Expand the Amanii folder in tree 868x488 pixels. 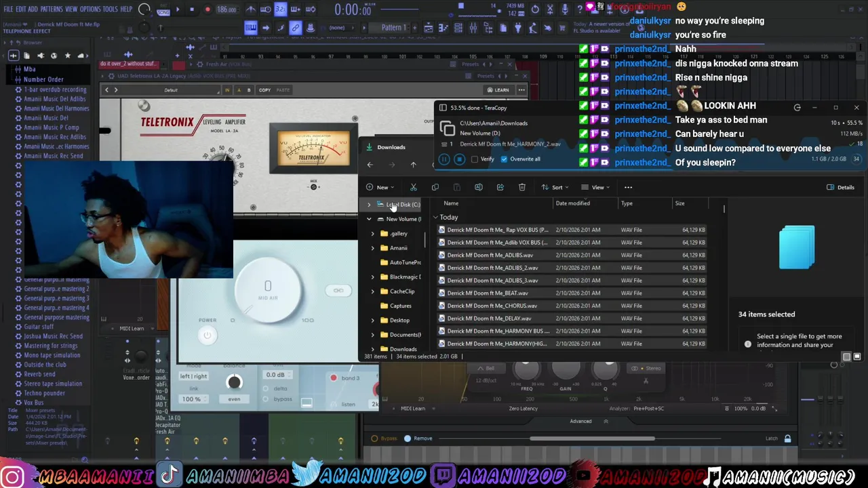[x=372, y=248]
